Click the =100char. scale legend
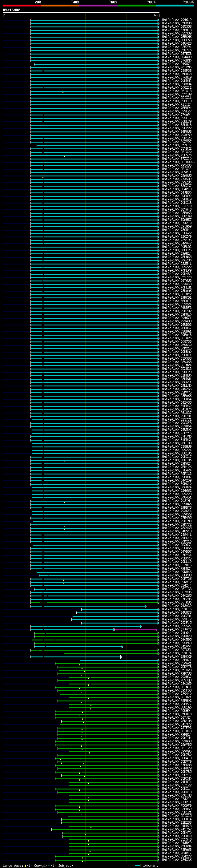Image resolution: width=197 pixels, height=868 pixels. pos(146,865)
